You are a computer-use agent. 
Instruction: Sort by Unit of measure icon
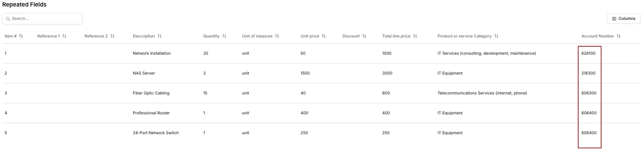[x=277, y=36]
